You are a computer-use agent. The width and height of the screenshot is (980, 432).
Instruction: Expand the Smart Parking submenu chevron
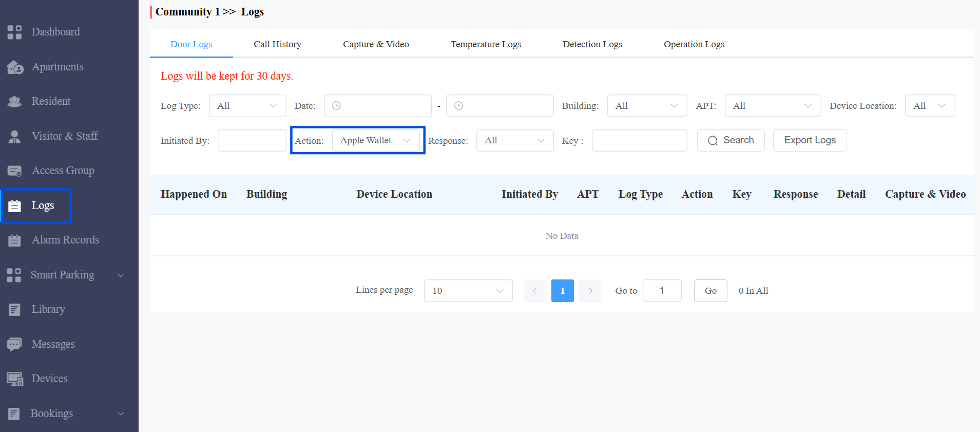tap(121, 275)
